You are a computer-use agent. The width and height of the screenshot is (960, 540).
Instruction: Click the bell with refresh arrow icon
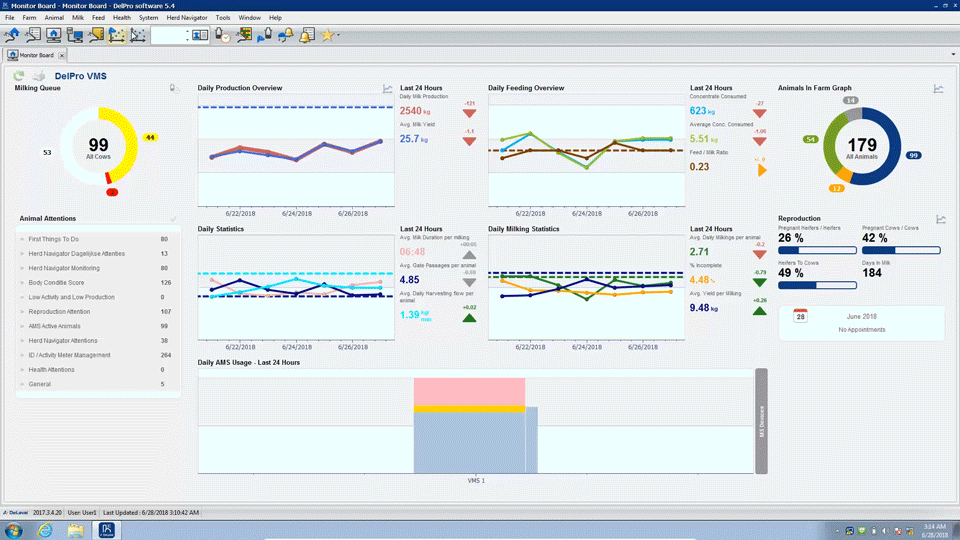pos(286,35)
